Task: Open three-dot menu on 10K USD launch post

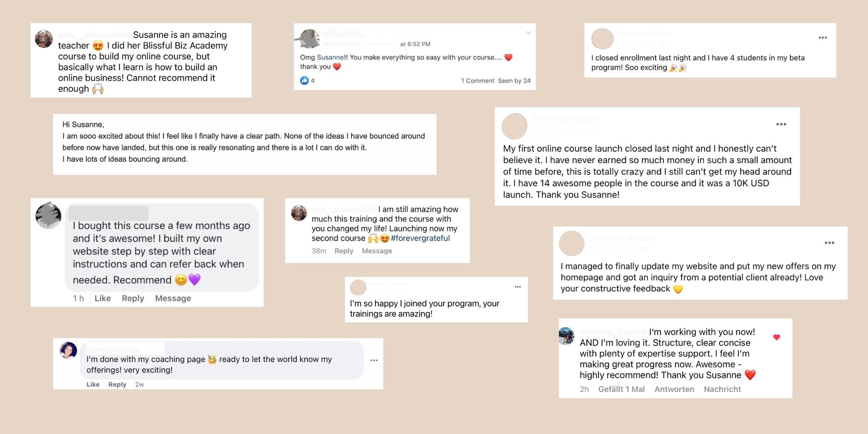Action: [x=781, y=124]
